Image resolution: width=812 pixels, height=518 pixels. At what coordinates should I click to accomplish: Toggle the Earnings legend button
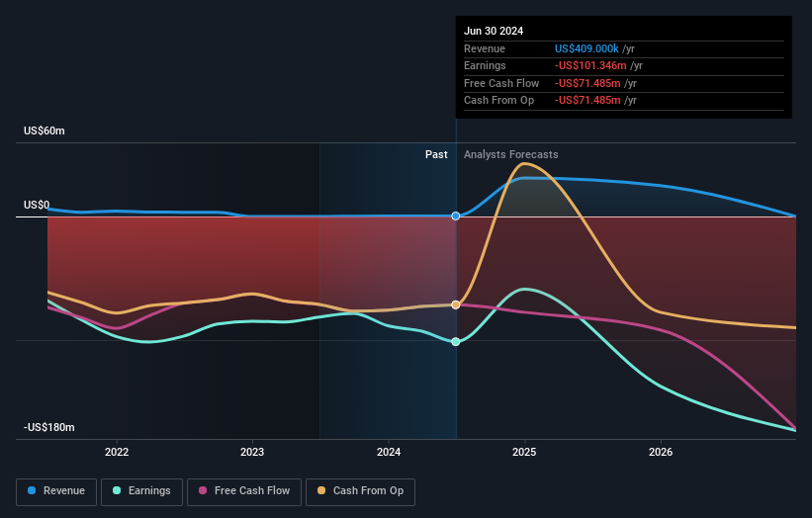(x=141, y=491)
